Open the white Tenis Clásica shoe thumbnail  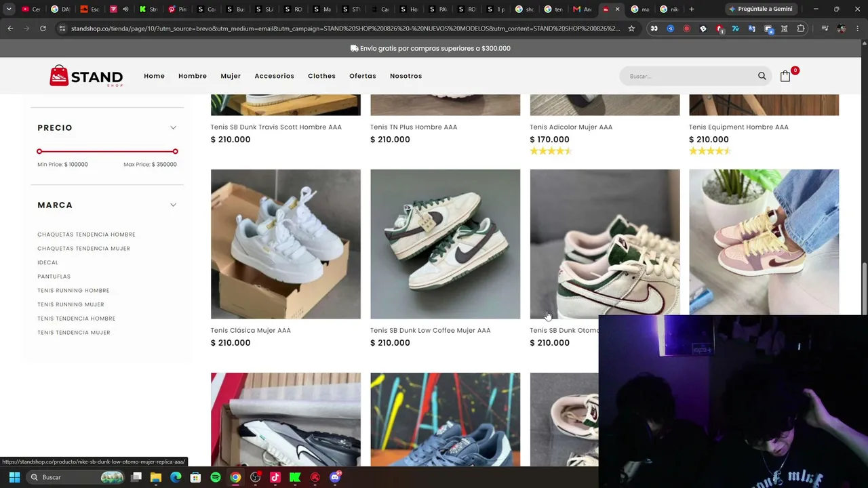tap(285, 244)
